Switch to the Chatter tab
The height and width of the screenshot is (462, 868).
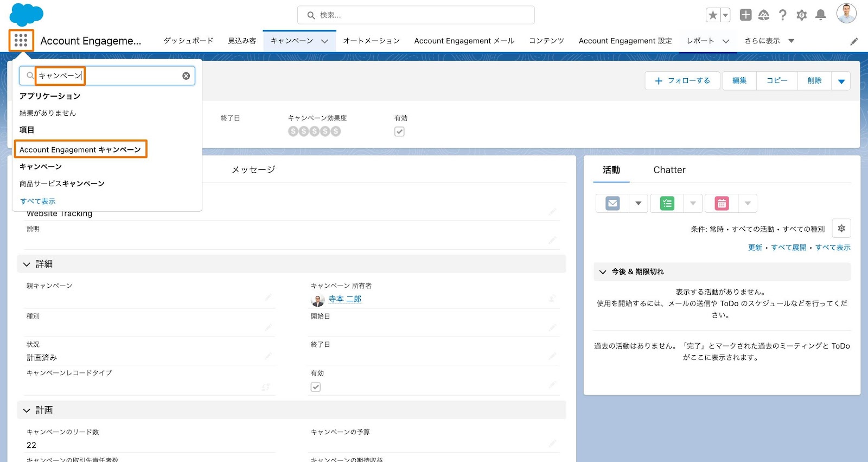669,170
